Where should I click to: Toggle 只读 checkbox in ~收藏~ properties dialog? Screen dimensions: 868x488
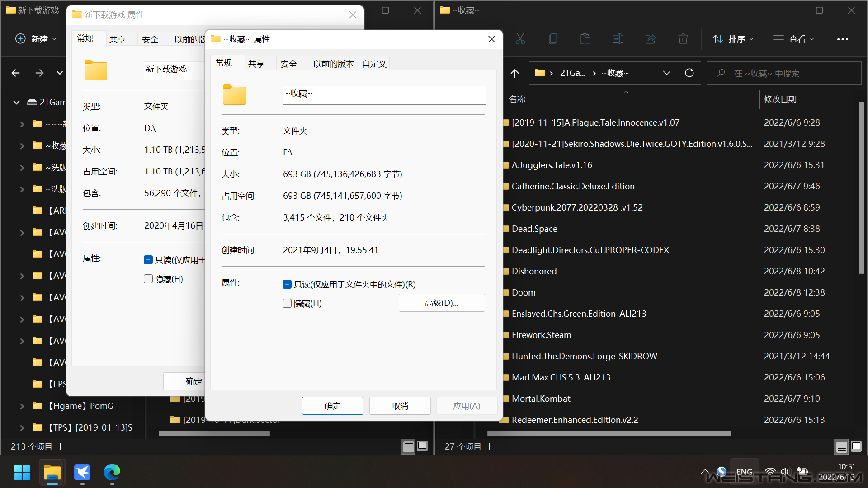click(x=287, y=284)
